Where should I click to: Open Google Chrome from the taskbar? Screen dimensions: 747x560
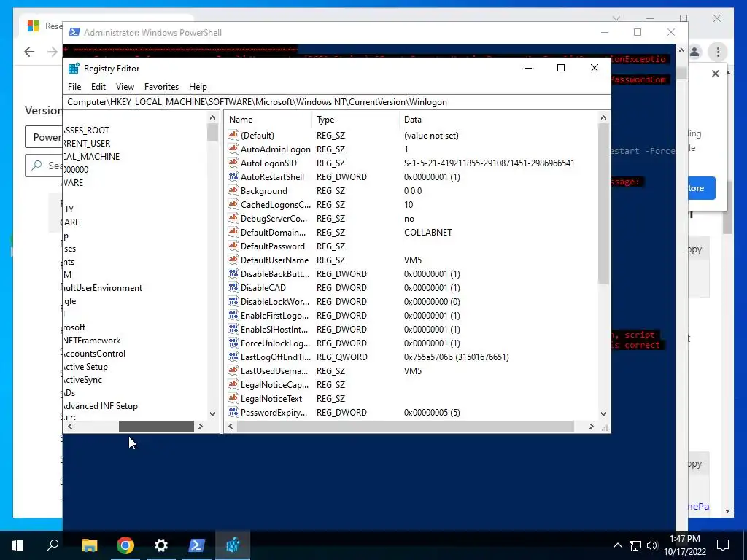[125, 545]
